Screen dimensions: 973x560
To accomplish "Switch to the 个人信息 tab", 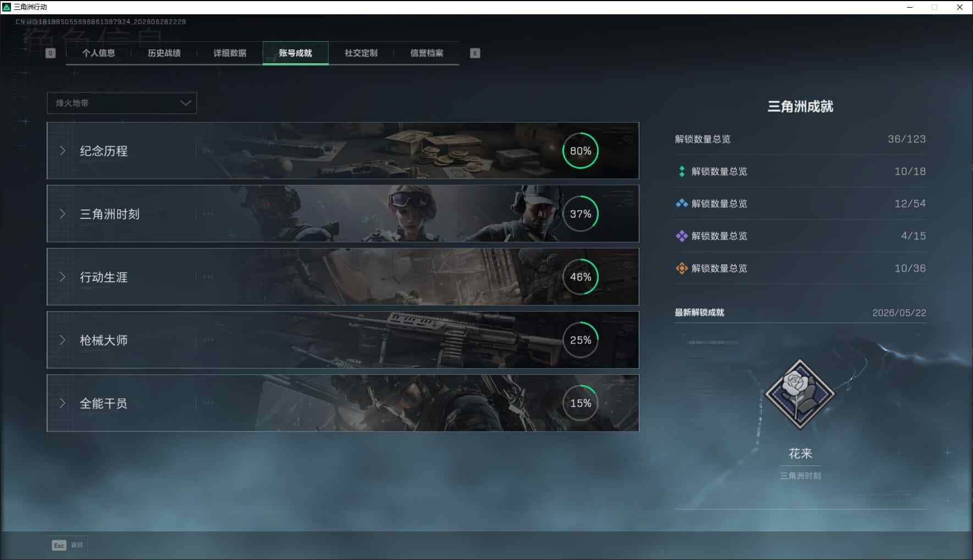I will click(x=98, y=53).
